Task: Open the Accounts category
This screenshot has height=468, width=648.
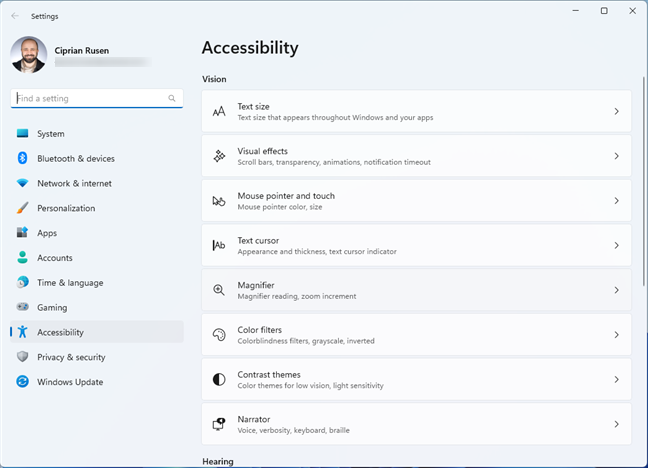Action: click(97, 258)
